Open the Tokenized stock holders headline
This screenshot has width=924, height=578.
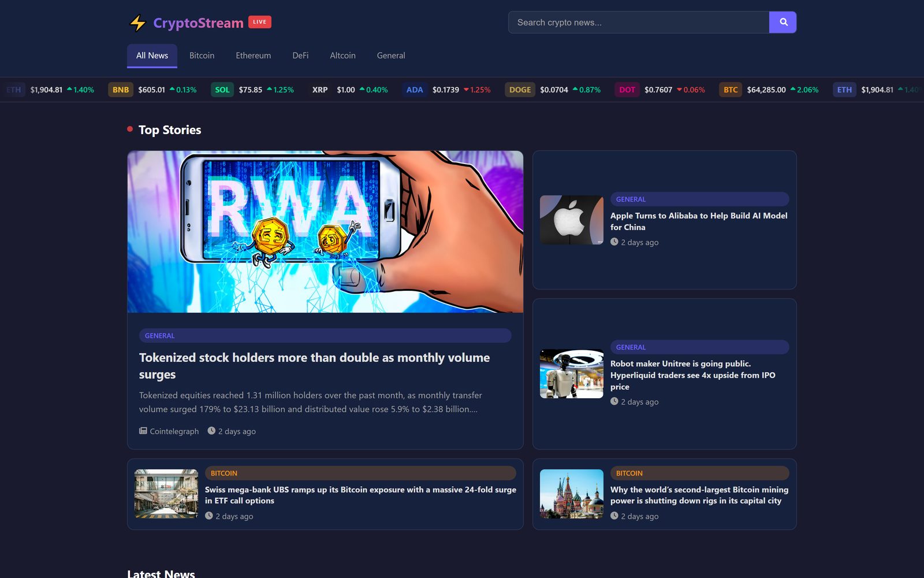[314, 366]
